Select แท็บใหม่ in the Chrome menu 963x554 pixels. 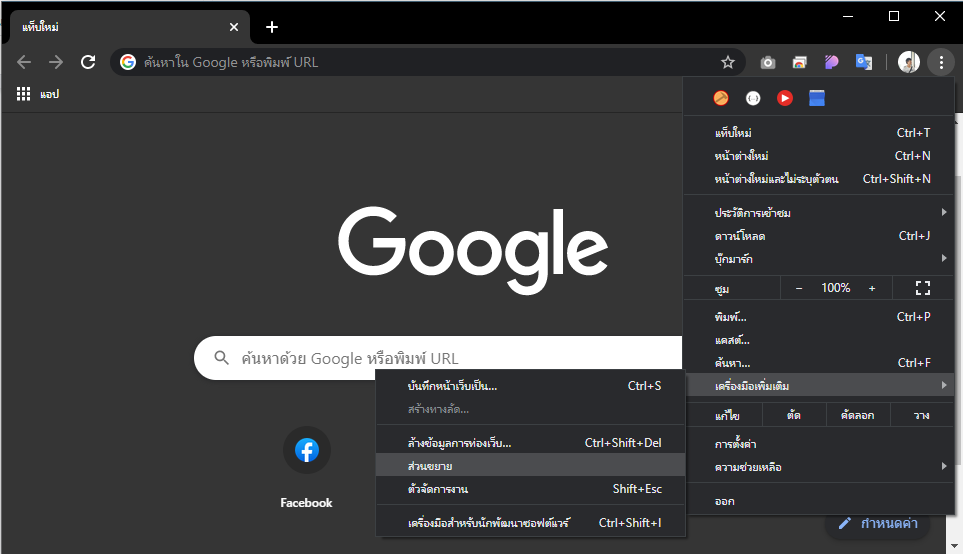(x=819, y=133)
